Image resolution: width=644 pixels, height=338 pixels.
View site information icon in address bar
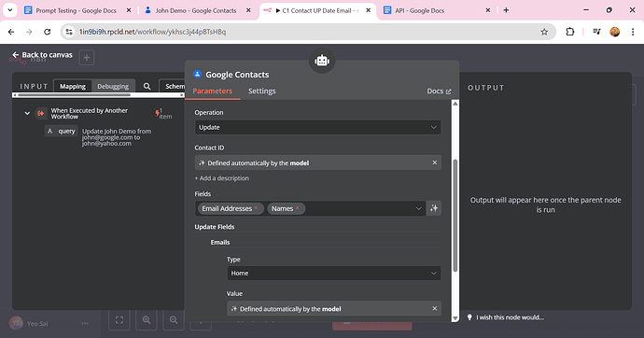click(x=69, y=32)
